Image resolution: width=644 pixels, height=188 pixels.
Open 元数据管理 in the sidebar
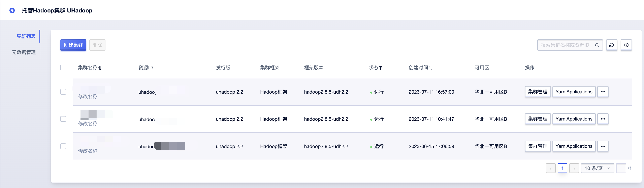coord(24,52)
